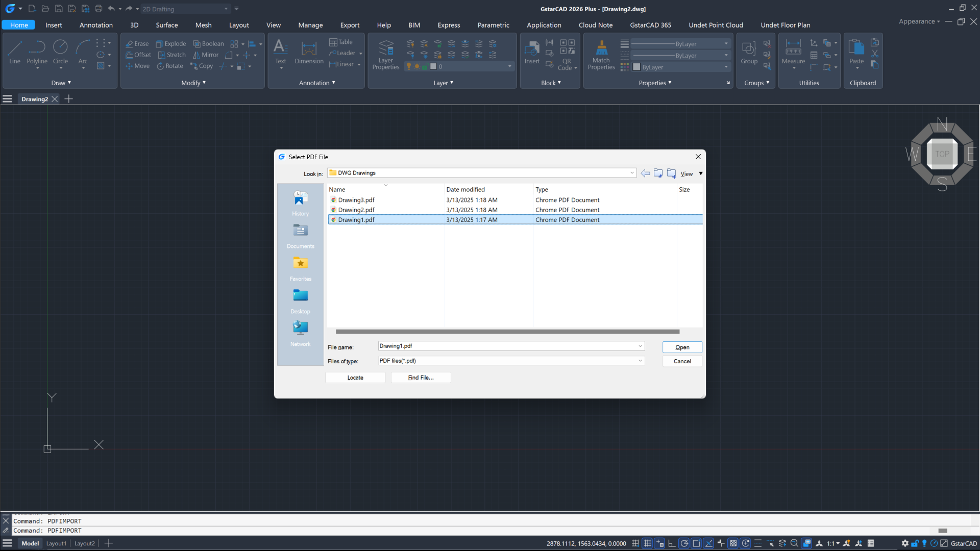Click the Move tool

pyautogui.click(x=138, y=66)
